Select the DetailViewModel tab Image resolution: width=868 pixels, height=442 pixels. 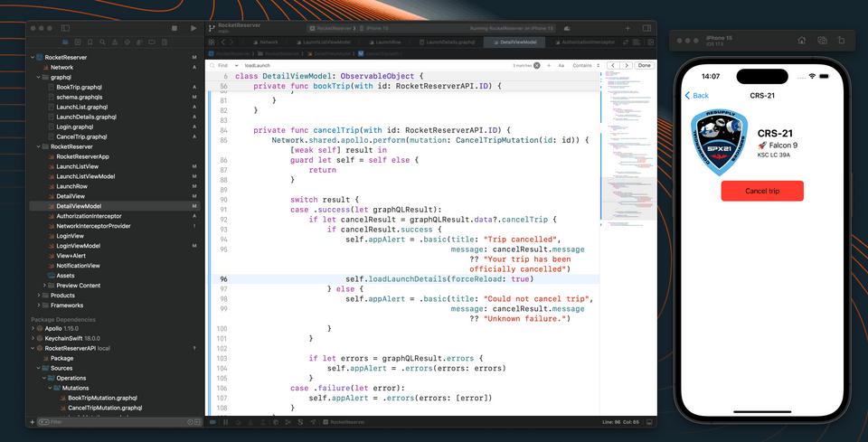514,42
